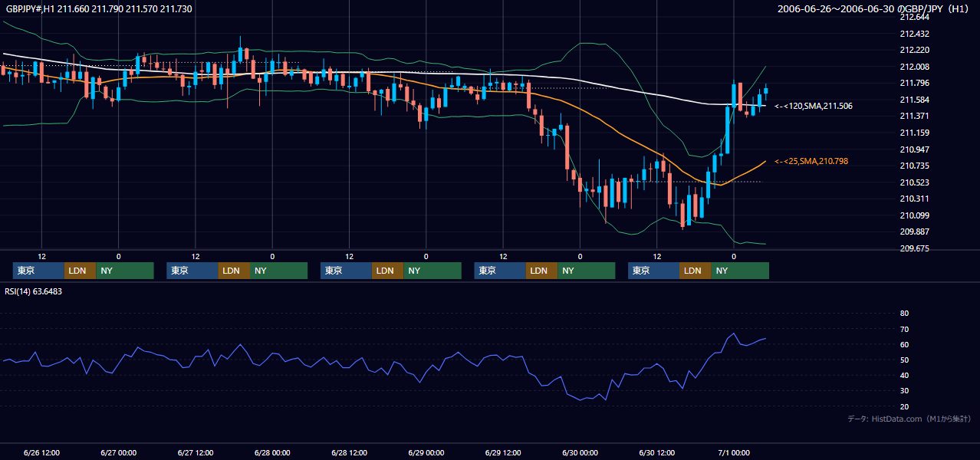
Task: Select price axis value 209.675
Action: tap(916, 248)
